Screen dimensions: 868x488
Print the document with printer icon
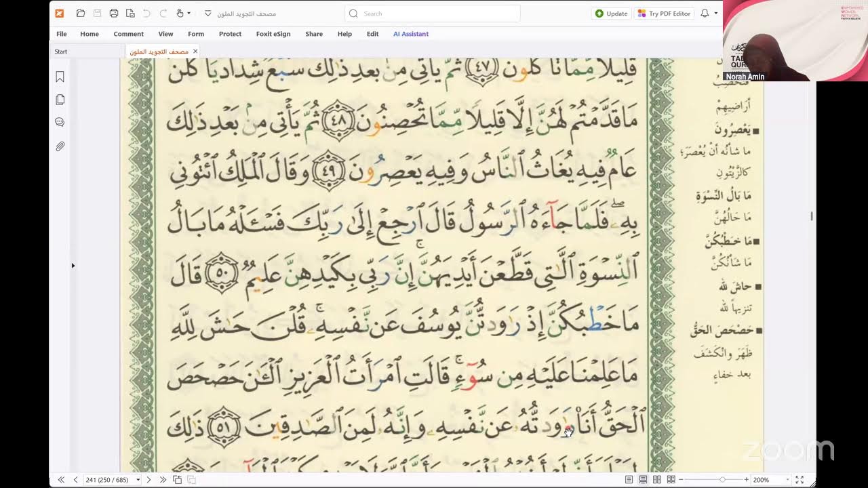coord(113,14)
